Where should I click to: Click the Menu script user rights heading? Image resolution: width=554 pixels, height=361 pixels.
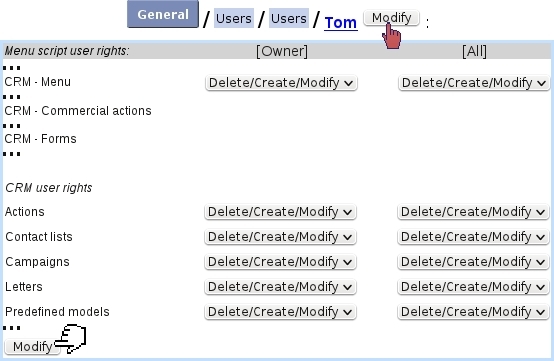[x=67, y=51]
